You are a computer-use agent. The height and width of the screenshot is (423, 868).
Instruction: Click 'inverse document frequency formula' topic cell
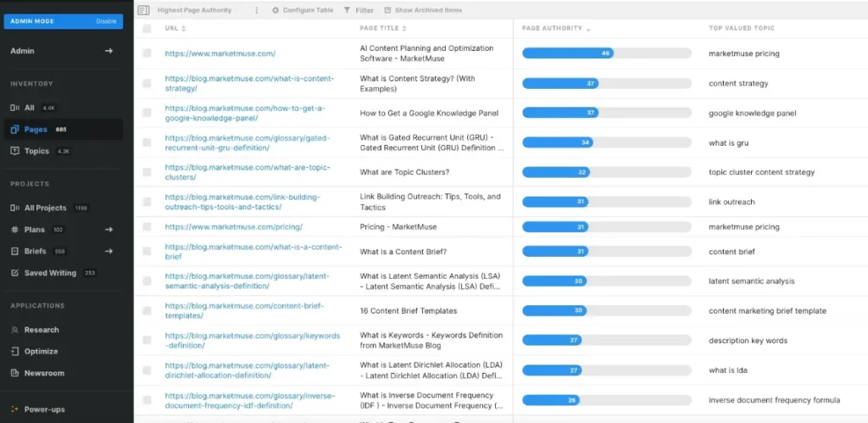pos(775,400)
